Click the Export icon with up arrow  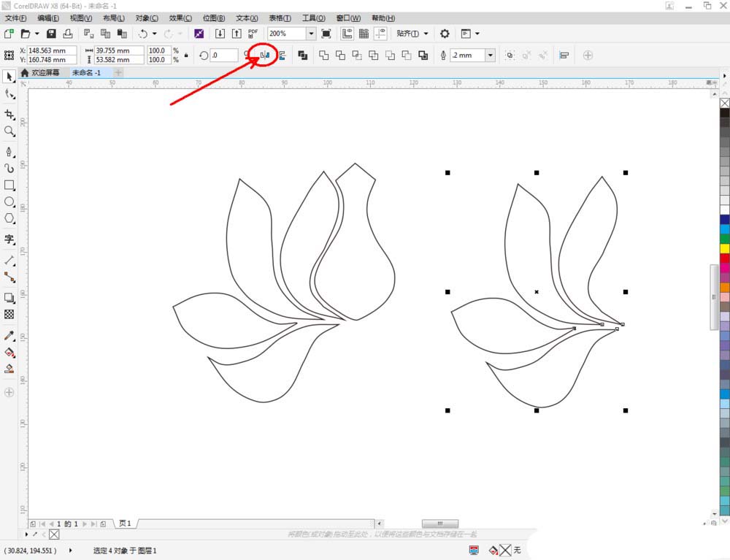pos(237,34)
